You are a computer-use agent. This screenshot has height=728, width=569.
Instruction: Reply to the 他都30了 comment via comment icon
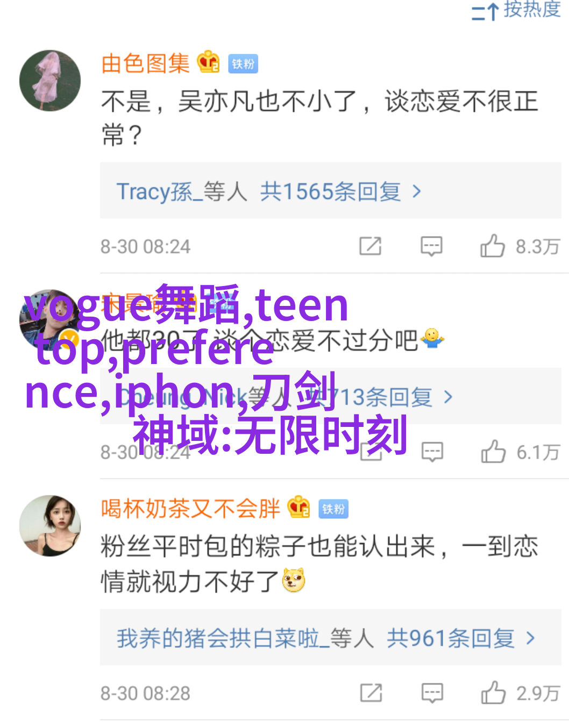pos(432,452)
